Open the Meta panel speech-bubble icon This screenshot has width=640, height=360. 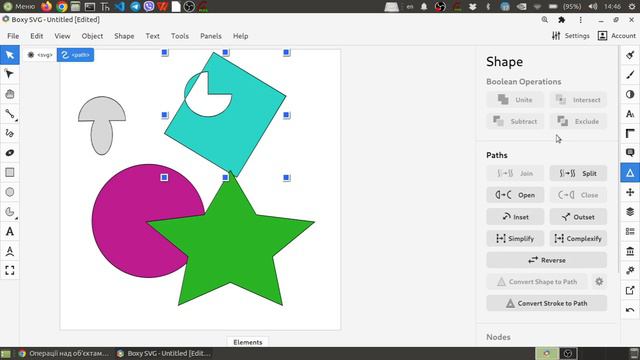(x=630, y=153)
